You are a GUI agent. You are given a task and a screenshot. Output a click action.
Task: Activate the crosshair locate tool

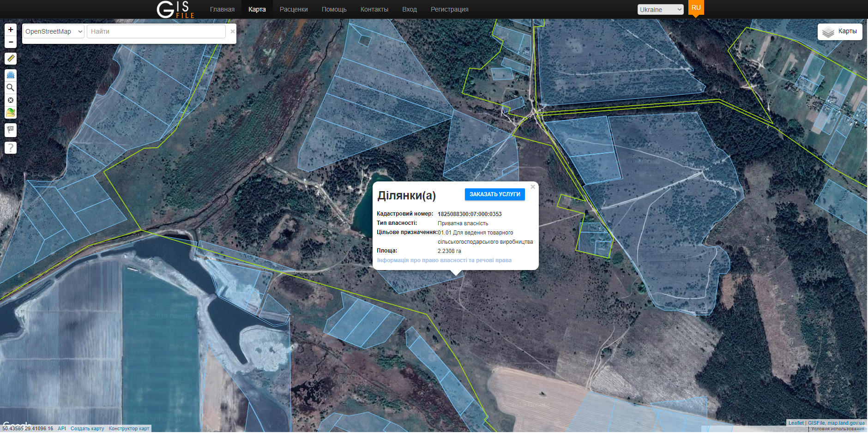[x=11, y=100]
